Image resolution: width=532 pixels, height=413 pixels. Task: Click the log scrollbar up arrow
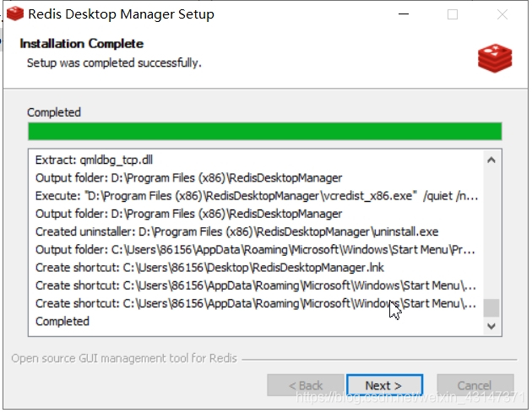pyautogui.click(x=491, y=160)
